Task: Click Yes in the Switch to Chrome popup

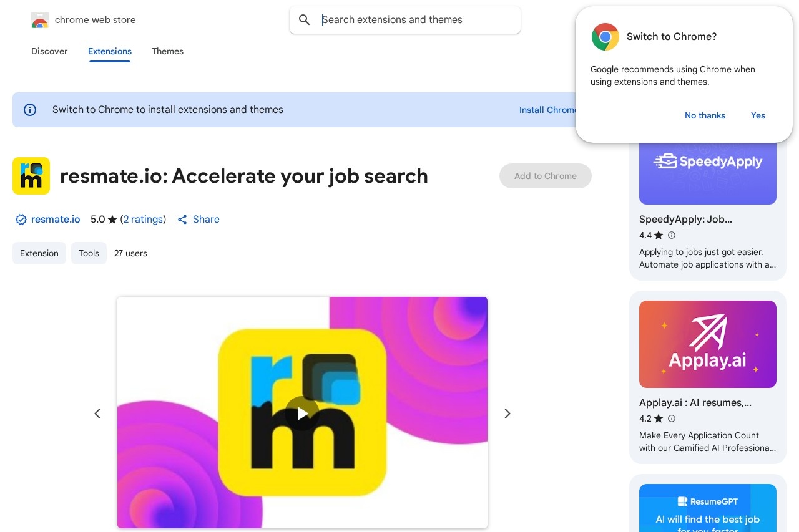Action: click(x=758, y=115)
